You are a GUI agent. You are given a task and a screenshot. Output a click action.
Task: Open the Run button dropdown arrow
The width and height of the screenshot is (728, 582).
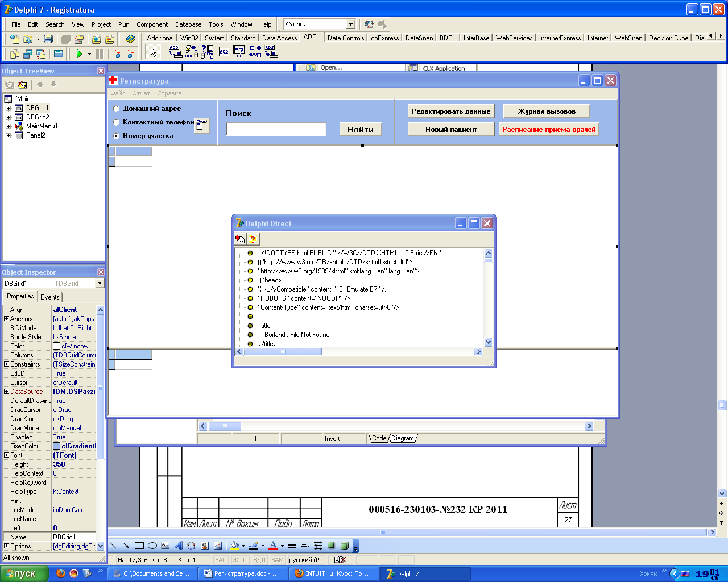pos(89,54)
